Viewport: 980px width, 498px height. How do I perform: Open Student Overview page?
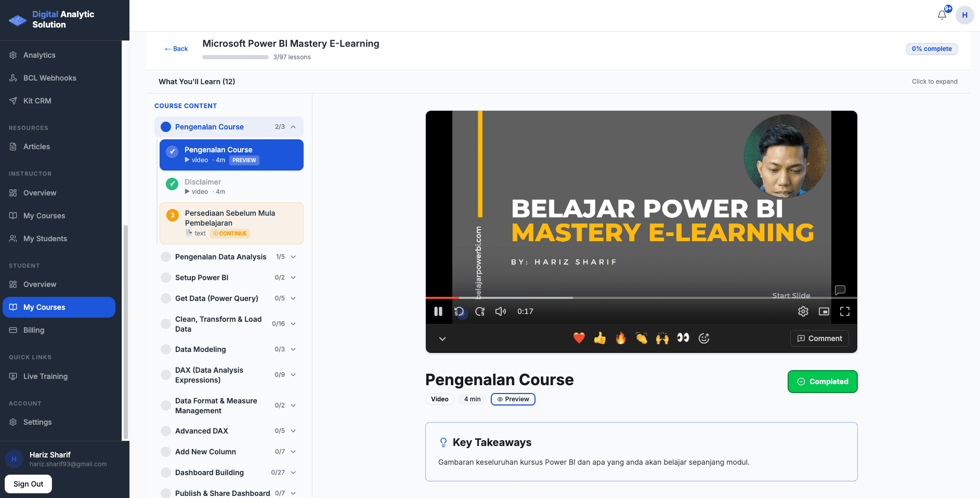pyautogui.click(x=59, y=284)
